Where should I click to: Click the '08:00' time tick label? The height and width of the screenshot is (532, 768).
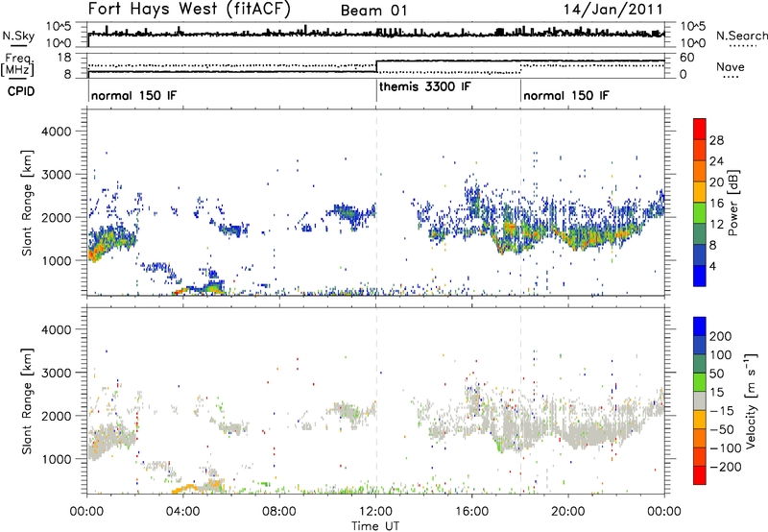[279, 512]
